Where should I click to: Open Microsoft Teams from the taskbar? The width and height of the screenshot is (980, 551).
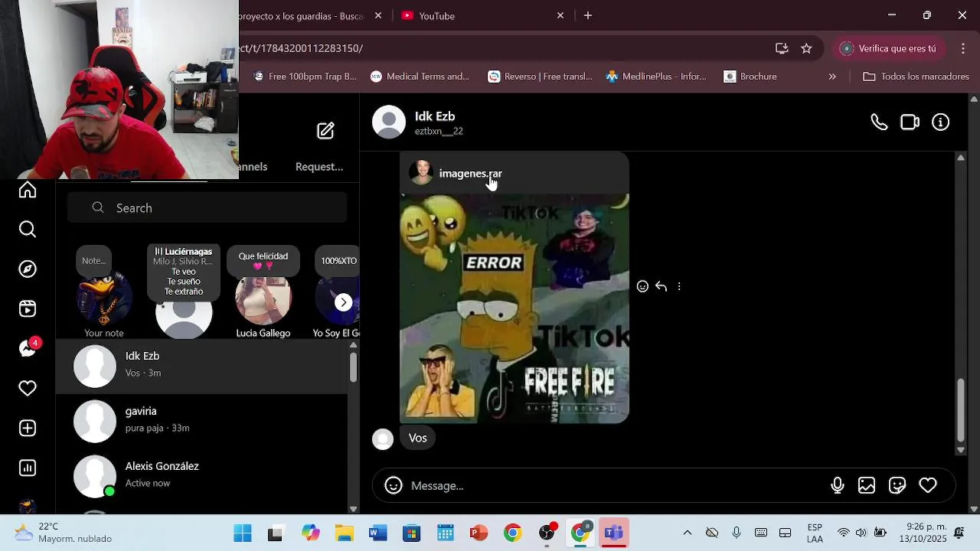[614, 533]
